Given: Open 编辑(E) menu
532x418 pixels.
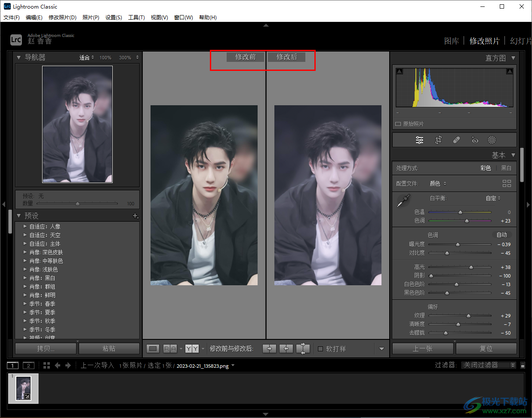Looking at the screenshot, I should point(34,17).
